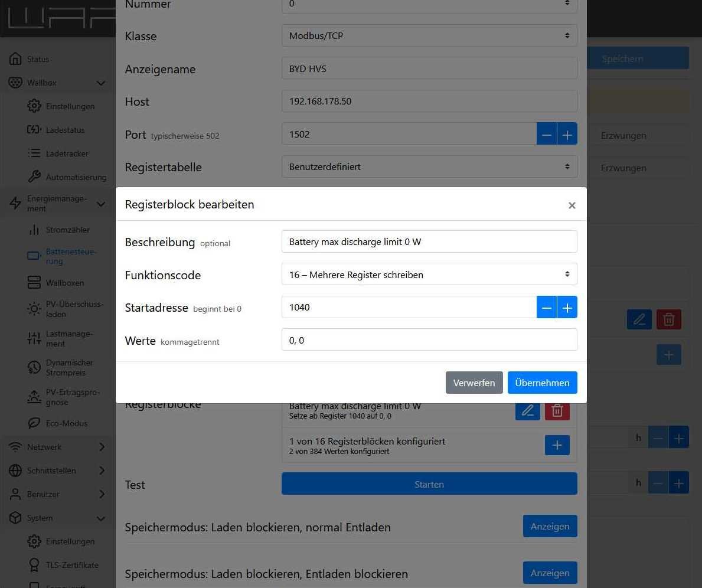Increase Port value with plus button

pos(567,135)
